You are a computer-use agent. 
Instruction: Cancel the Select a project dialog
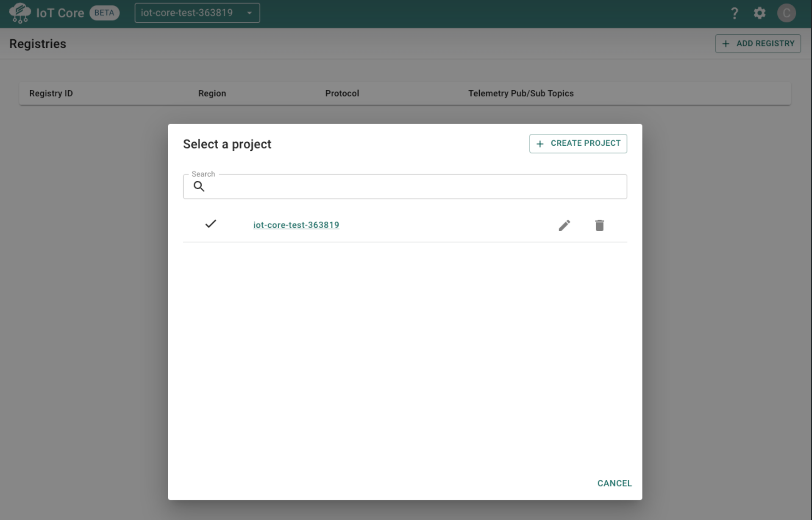[614, 483]
